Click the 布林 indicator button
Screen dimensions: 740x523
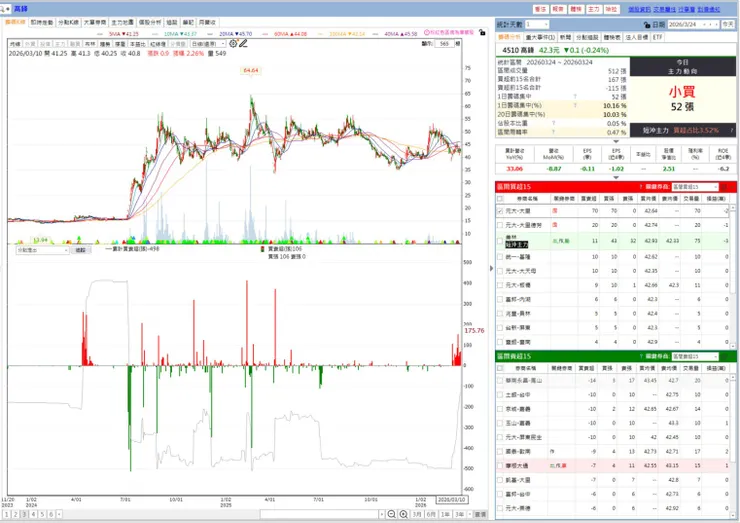pyautogui.click(x=90, y=44)
